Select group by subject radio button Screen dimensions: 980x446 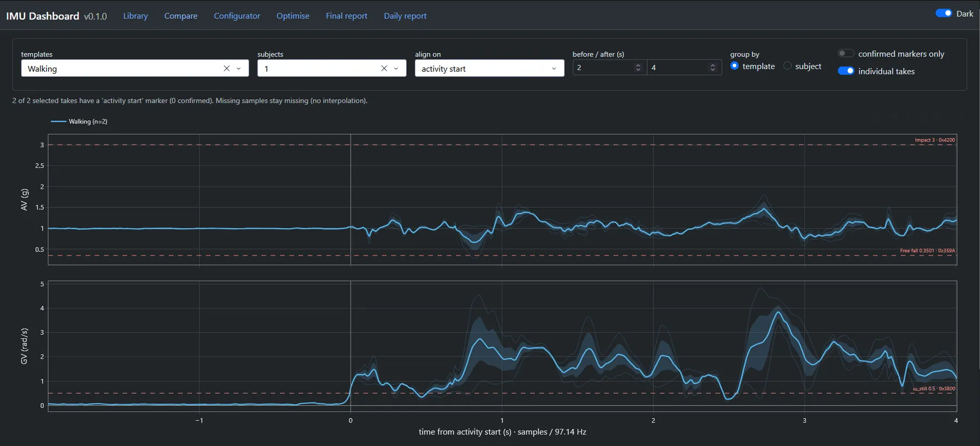[x=787, y=66]
